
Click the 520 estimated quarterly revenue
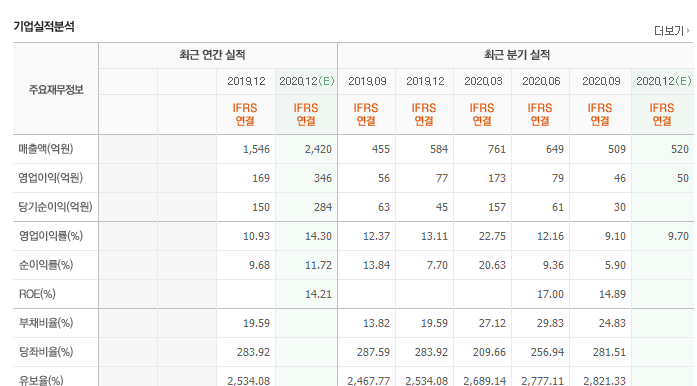pyautogui.click(x=680, y=149)
